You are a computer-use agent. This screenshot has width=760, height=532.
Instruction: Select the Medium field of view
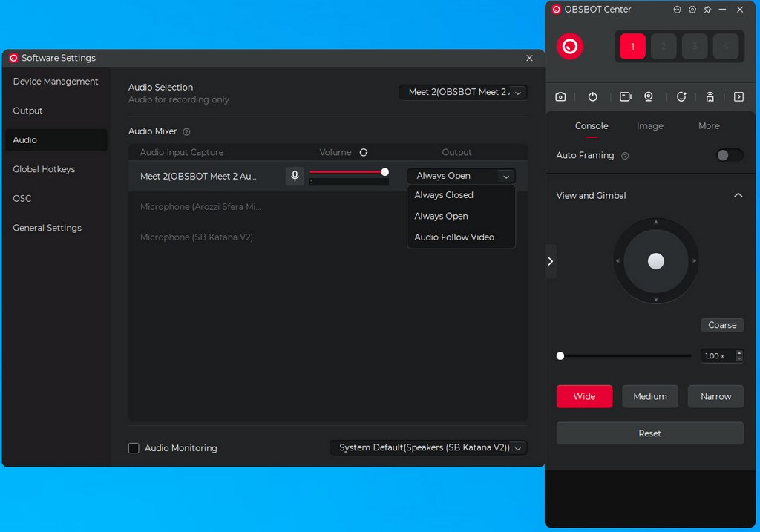tap(650, 396)
